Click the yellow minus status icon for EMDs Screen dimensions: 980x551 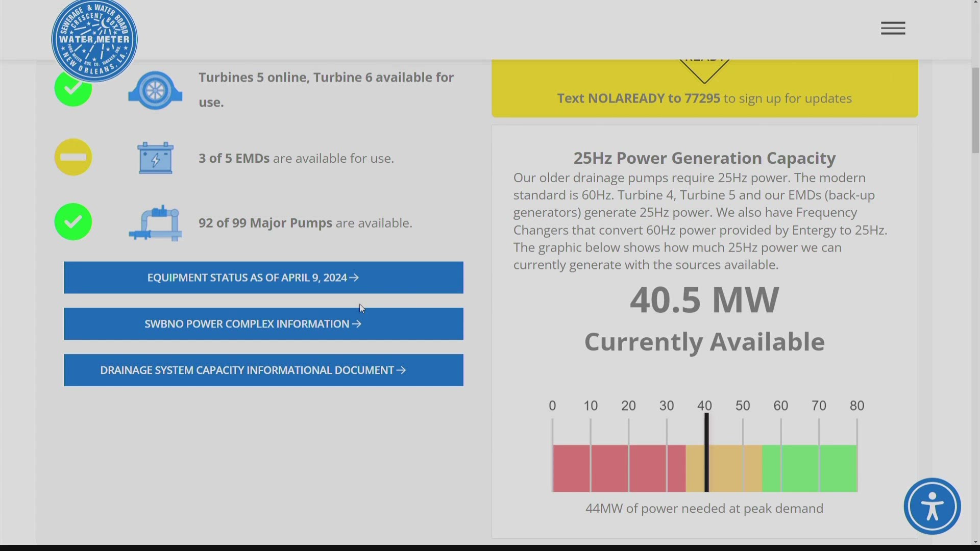[x=73, y=157]
